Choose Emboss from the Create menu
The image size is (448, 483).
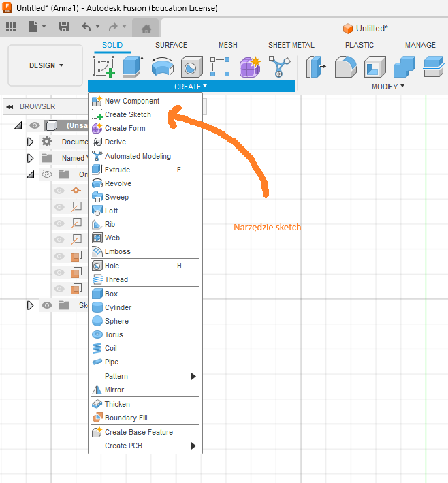(x=145, y=251)
